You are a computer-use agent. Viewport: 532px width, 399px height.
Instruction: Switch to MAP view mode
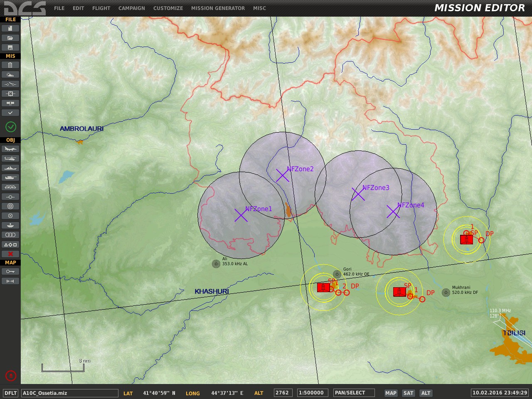[x=391, y=393]
